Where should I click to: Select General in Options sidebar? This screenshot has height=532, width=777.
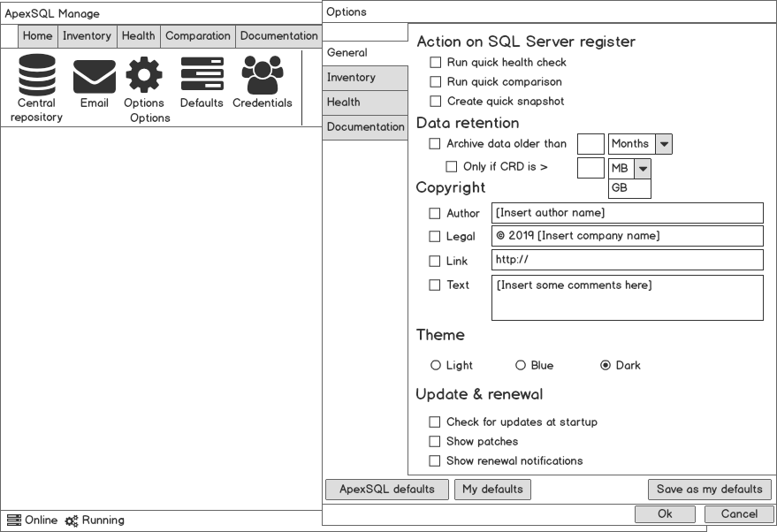click(365, 53)
